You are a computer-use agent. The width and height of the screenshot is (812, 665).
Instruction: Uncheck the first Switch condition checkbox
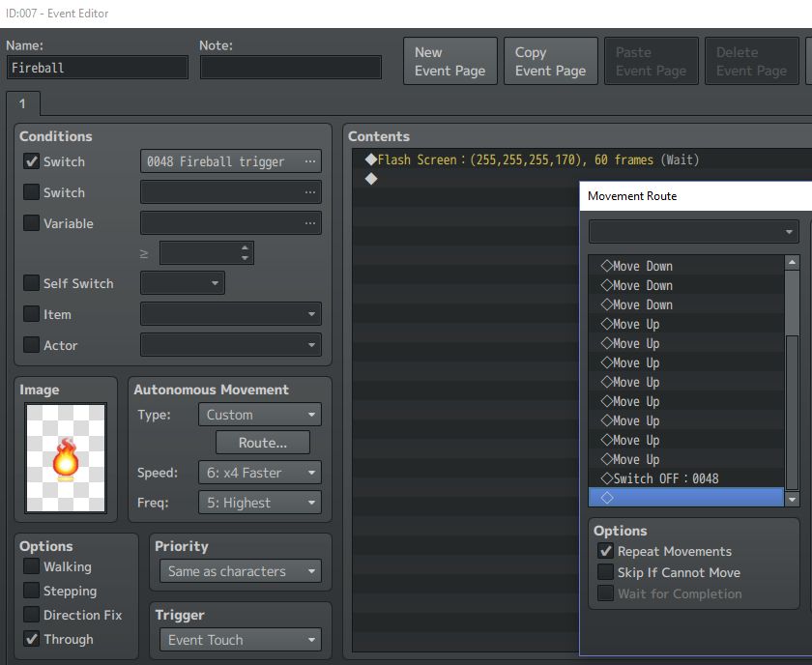point(32,161)
